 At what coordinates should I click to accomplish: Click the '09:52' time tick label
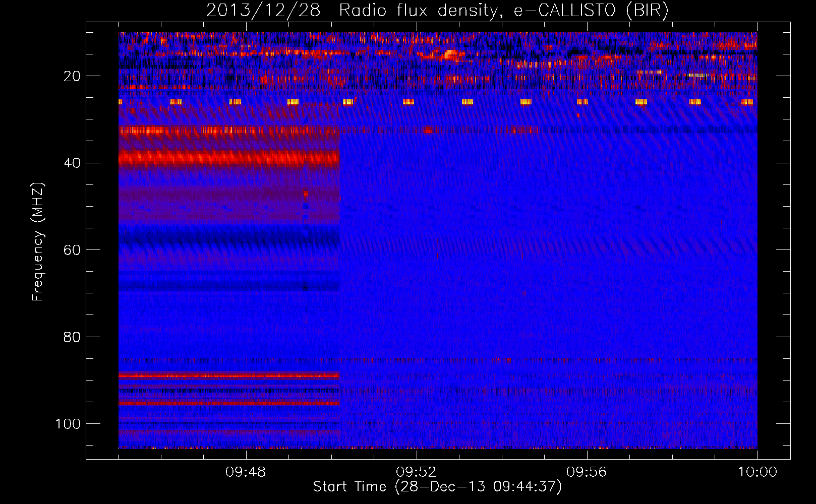coord(416,472)
